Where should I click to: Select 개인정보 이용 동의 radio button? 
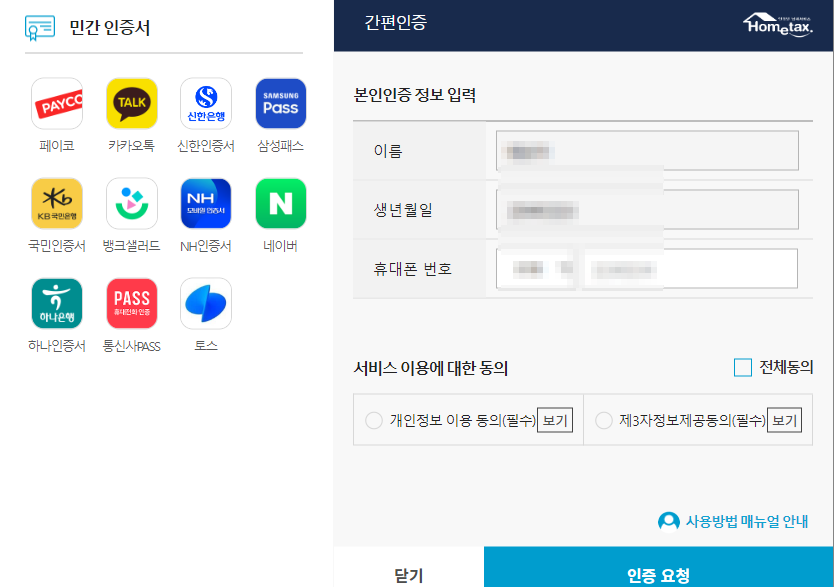[374, 420]
